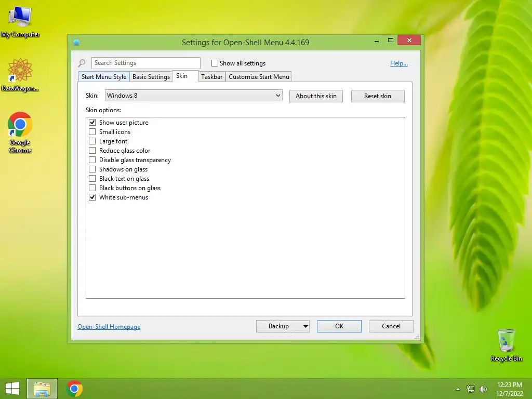
Task: Open Chrome from the taskbar
Action: pos(74,389)
